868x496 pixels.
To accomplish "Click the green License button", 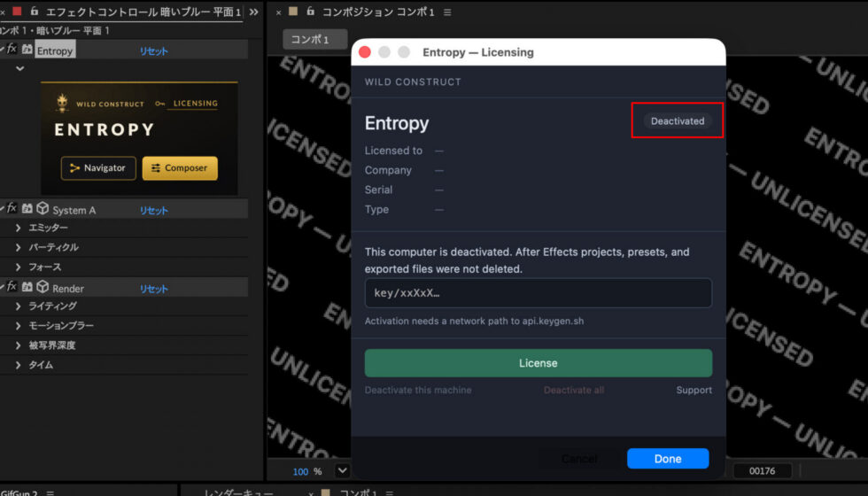I will click(539, 363).
